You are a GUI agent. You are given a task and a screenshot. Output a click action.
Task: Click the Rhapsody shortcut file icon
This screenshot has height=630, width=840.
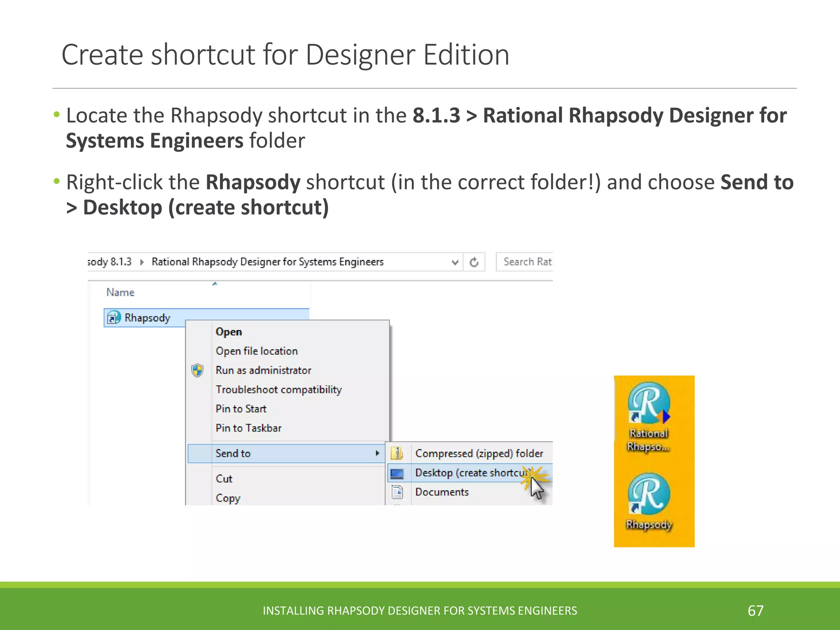click(114, 317)
